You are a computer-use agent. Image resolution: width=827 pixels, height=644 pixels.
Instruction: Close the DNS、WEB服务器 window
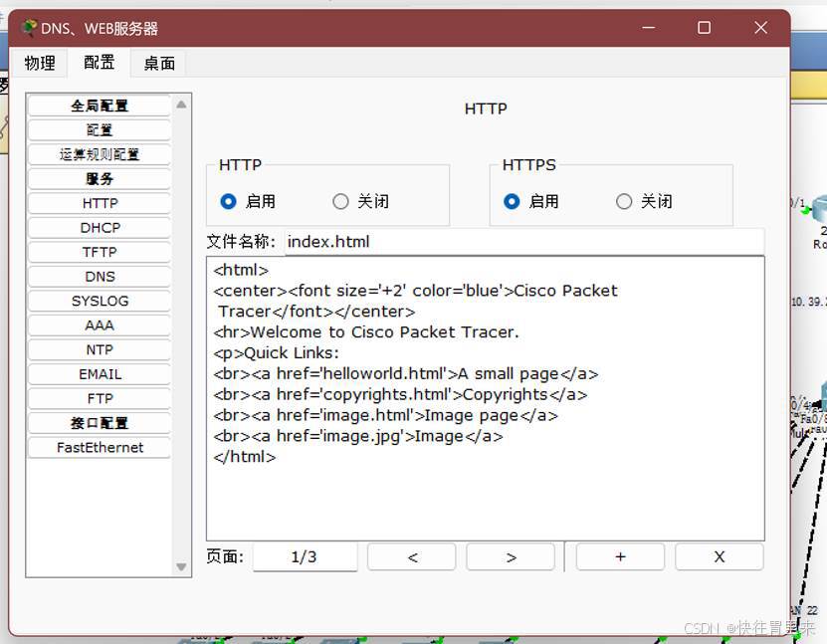coord(760,28)
